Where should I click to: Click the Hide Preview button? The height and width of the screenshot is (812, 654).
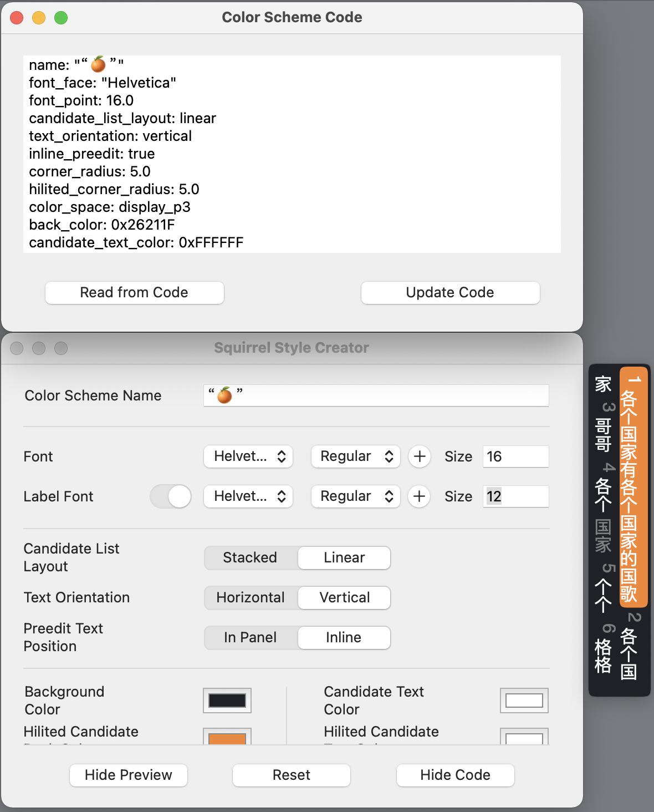click(x=129, y=775)
